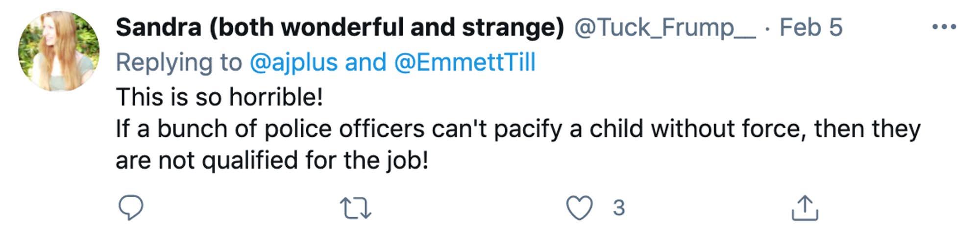This screenshot has height=236, width=980.
Task: Reply to Sandra's tweet via speech bubble
Action: point(131,208)
